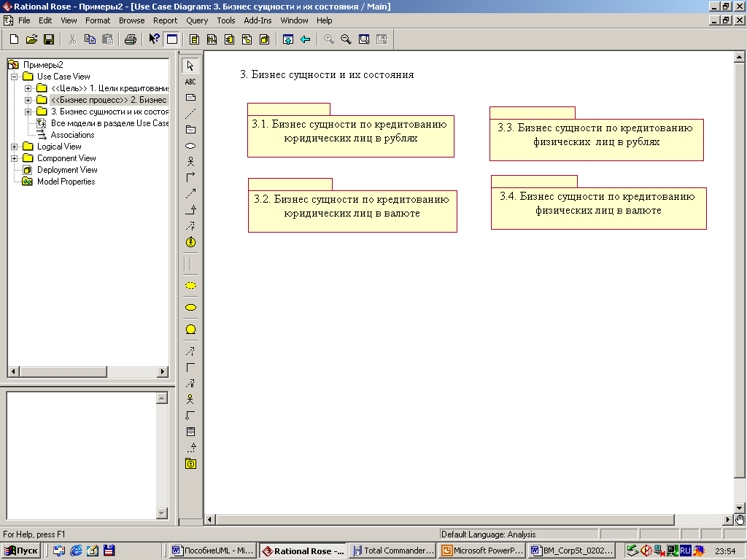Browse state machine diagrams from the toolbar
747x560 pixels.
coord(247,39)
